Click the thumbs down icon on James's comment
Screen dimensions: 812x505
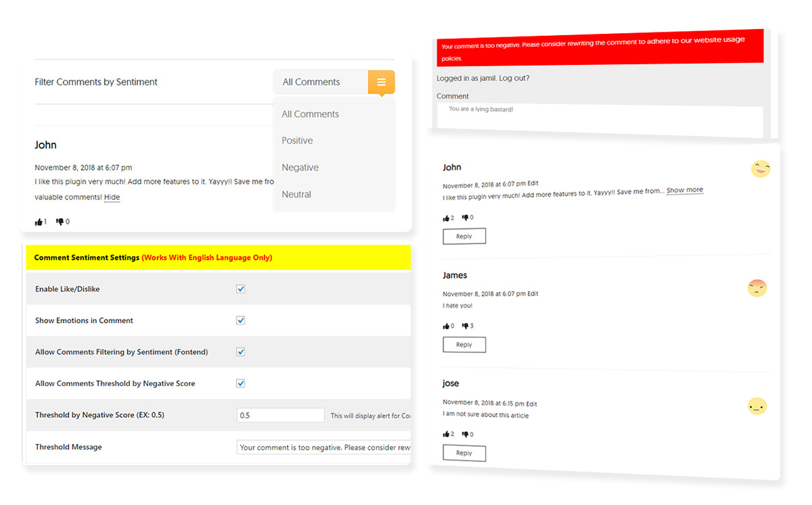click(x=466, y=325)
